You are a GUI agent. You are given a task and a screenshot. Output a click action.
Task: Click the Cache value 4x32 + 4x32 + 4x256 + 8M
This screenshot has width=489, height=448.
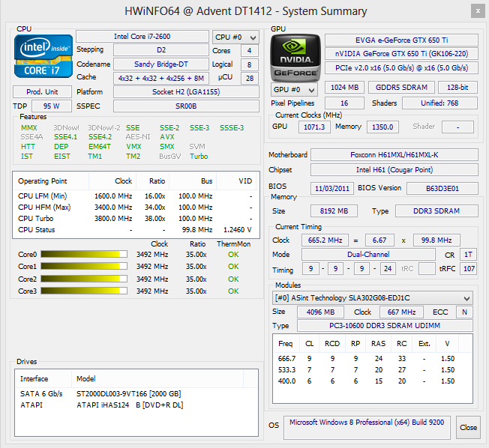pos(161,78)
